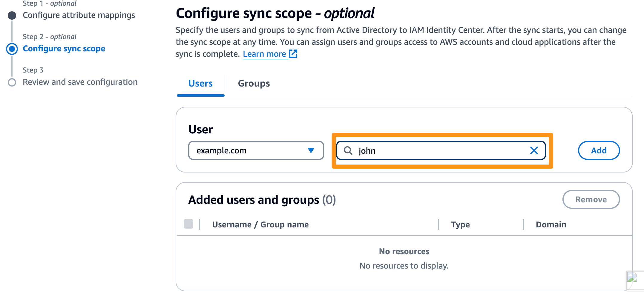Screen dimensions: 644x299
Task: Clear the john search using the X icon
Action: pos(534,151)
